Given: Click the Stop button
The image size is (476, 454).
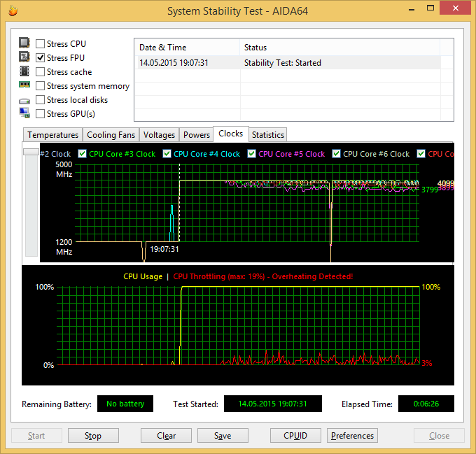Looking at the screenshot, I should [93, 436].
